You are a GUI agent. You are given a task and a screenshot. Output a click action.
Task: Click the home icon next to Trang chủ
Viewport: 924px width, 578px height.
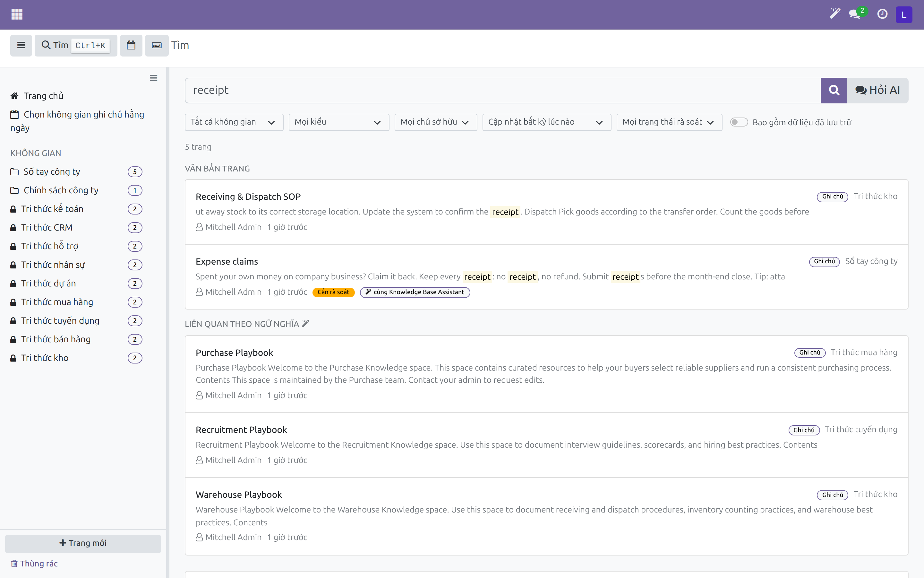point(14,96)
